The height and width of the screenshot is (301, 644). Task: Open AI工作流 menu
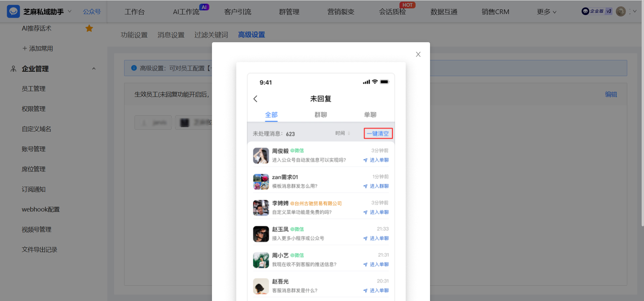click(x=186, y=12)
